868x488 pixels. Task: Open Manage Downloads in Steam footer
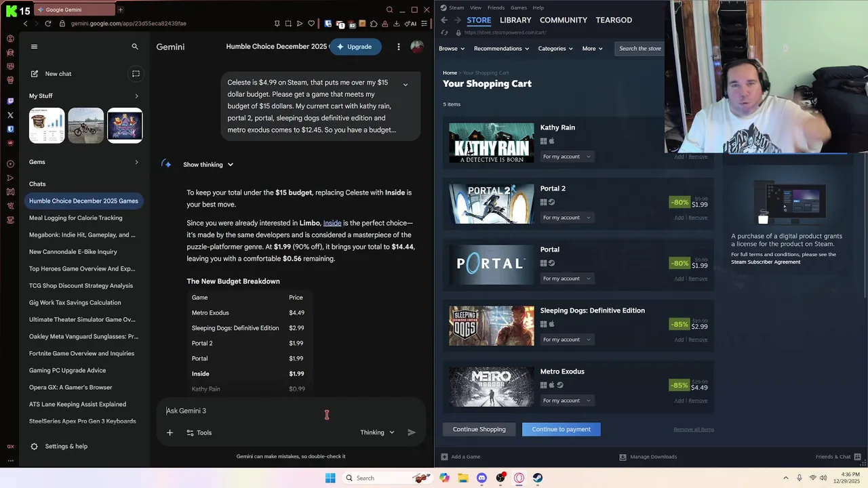click(648, 457)
